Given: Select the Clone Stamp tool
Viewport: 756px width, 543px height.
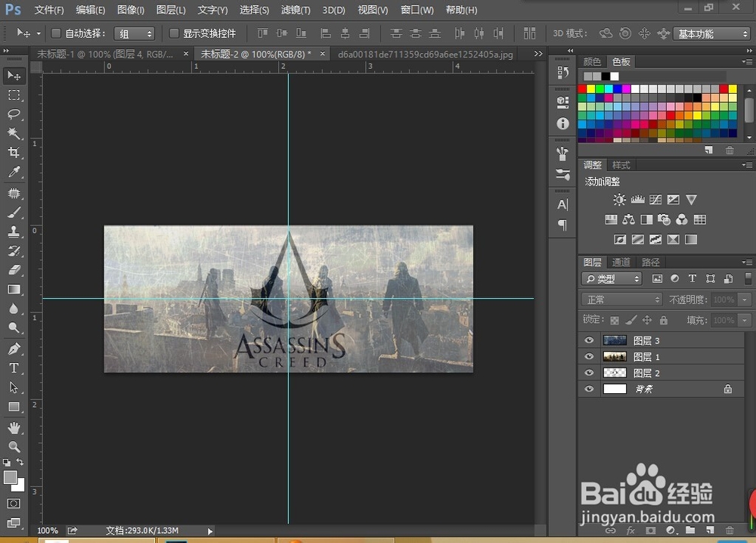Looking at the screenshot, I should 14,231.
